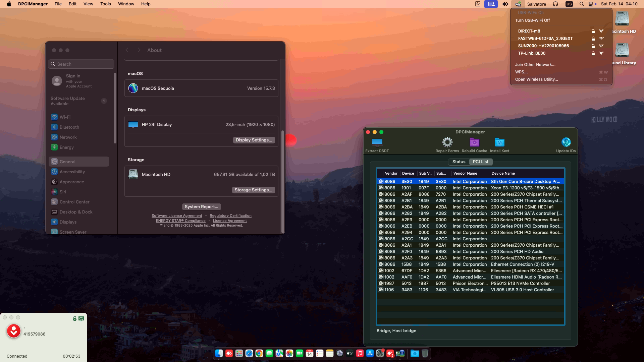Connect to the DIRECT-m8 network
This screenshot has height=362, width=644.
pyautogui.click(x=561, y=31)
